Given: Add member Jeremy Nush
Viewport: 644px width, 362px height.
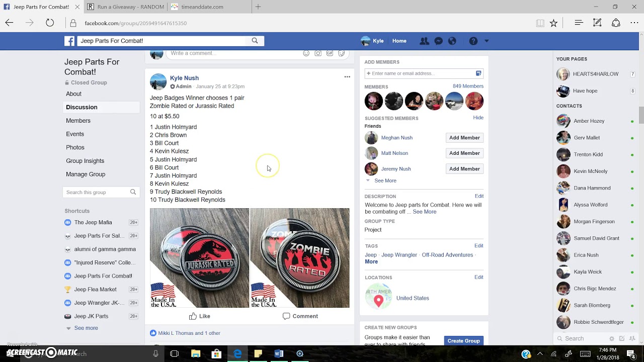Looking at the screenshot, I should tap(464, 169).
